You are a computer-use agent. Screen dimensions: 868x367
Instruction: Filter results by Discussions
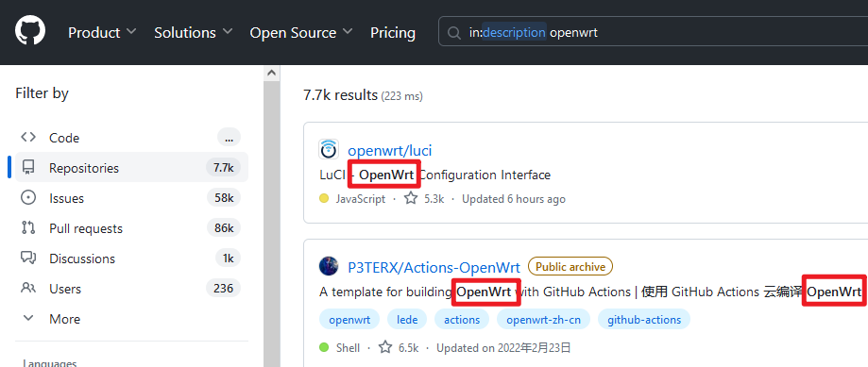[131, 259]
